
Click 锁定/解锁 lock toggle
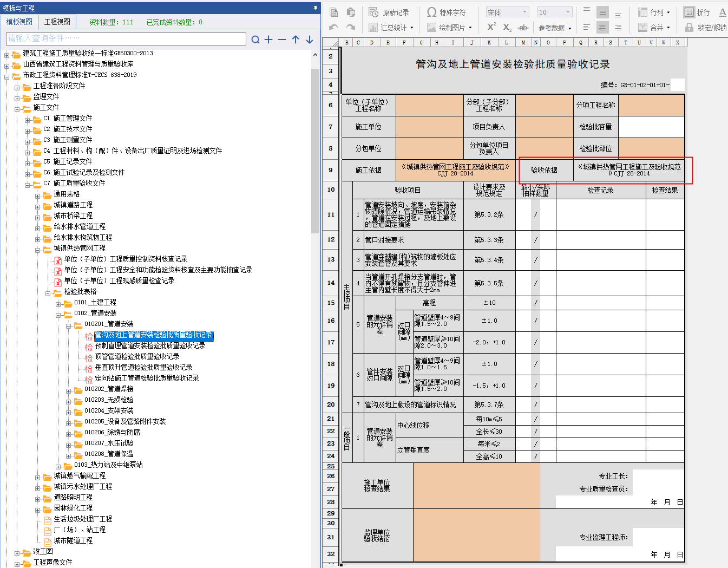pyautogui.click(x=706, y=28)
